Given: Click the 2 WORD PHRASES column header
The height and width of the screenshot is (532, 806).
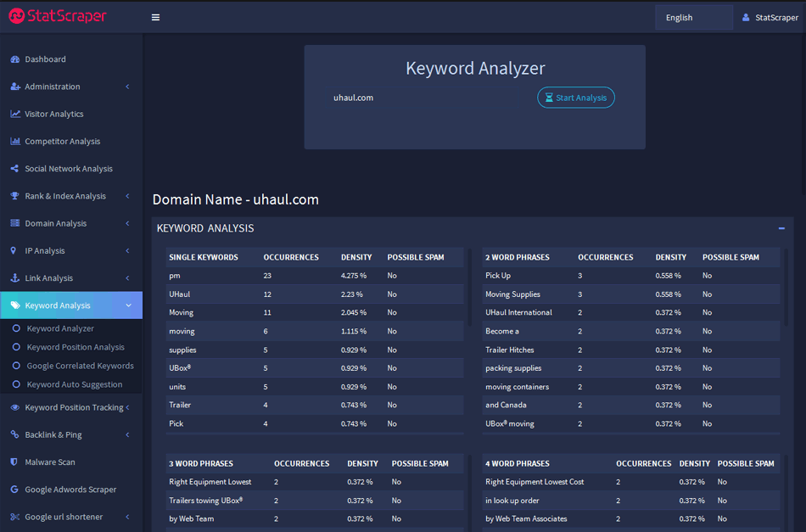Looking at the screenshot, I should [x=518, y=257].
